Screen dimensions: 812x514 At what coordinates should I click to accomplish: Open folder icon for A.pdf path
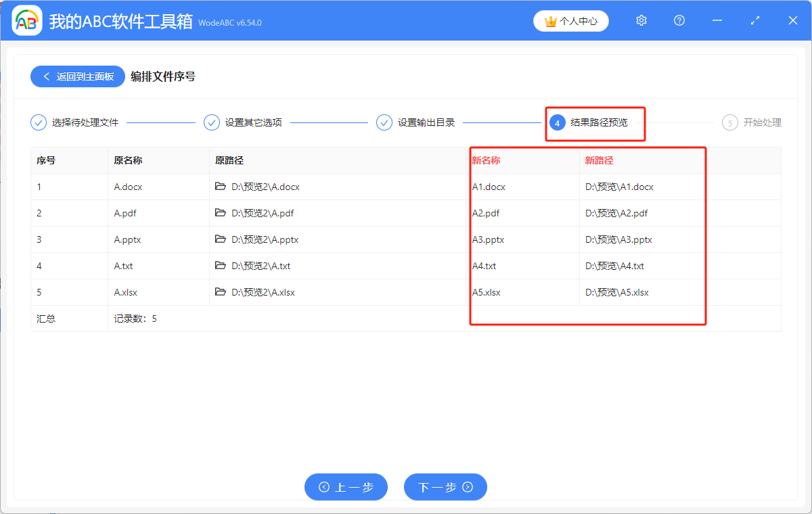click(x=221, y=213)
